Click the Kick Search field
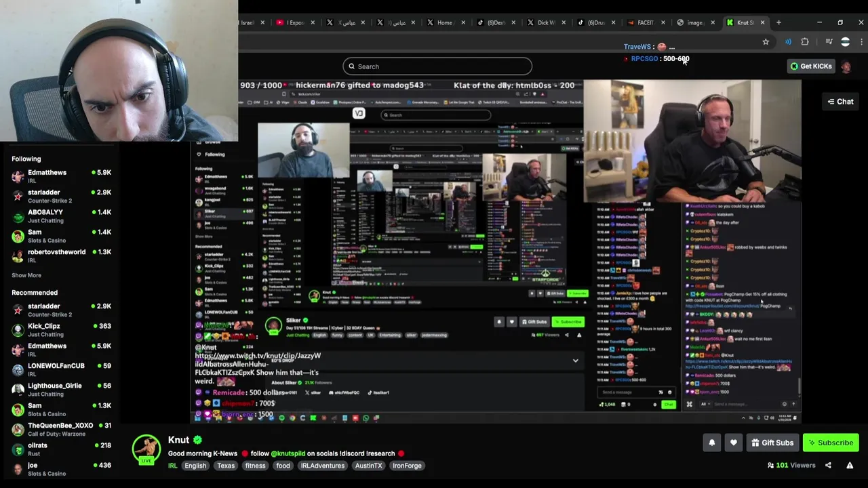The width and height of the screenshot is (868, 488). coord(437,66)
